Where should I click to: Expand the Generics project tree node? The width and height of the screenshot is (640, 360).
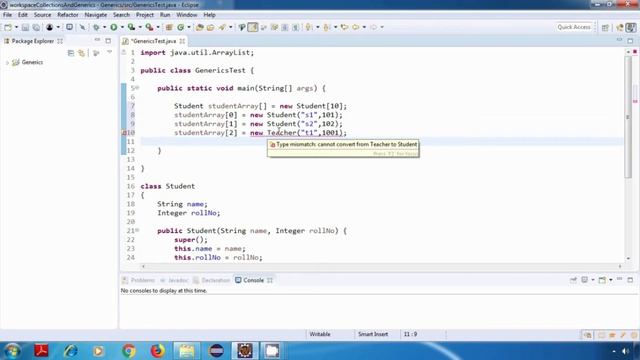pos(7,62)
